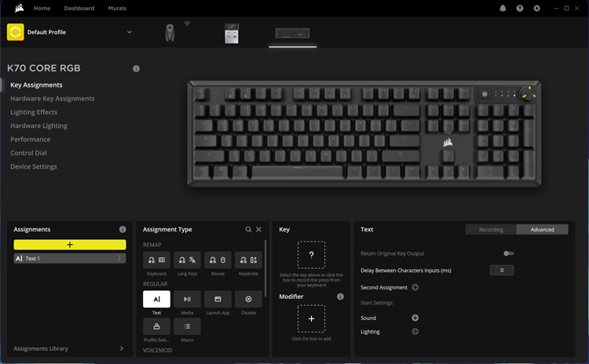This screenshot has width=589, height=364.
Task: Select the USB receiver dongle device
Action: tap(232, 34)
